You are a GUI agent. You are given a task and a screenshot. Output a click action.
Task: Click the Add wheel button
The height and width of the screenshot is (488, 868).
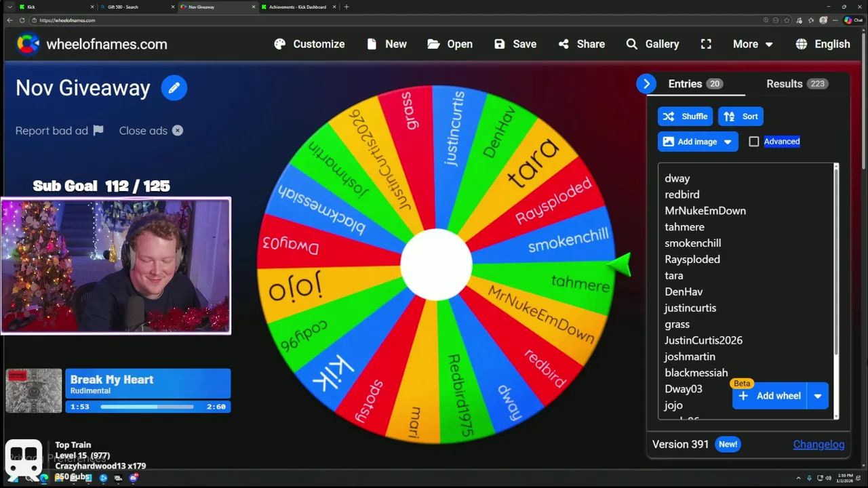click(x=770, y=396)
